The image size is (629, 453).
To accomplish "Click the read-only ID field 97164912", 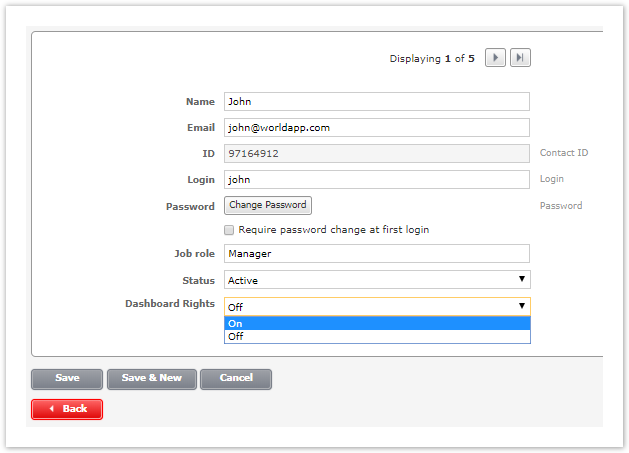I will pos(376,154).
